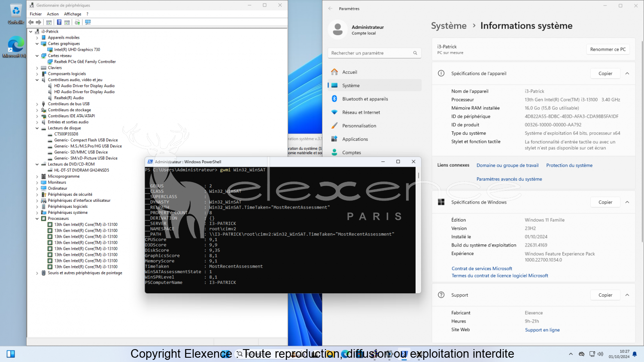
Task: Open Termes du contrat de licence logiciel link
Action: pos(500,276)
